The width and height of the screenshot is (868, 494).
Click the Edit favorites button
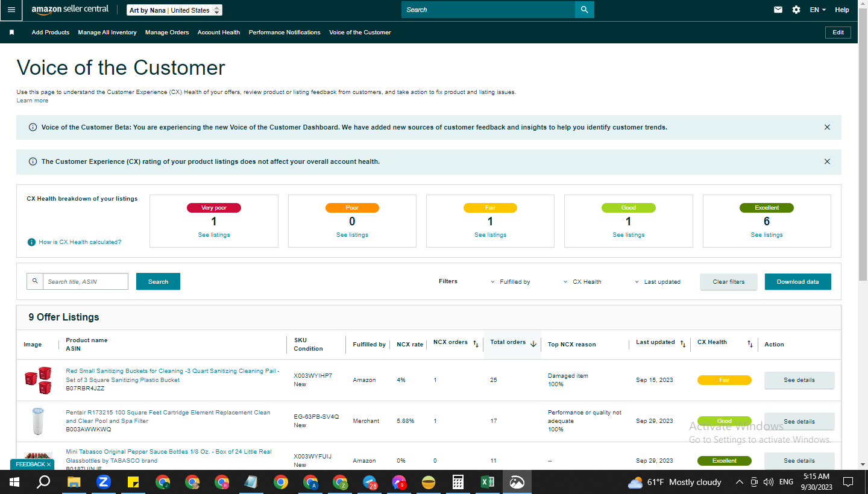coord(838,33)
